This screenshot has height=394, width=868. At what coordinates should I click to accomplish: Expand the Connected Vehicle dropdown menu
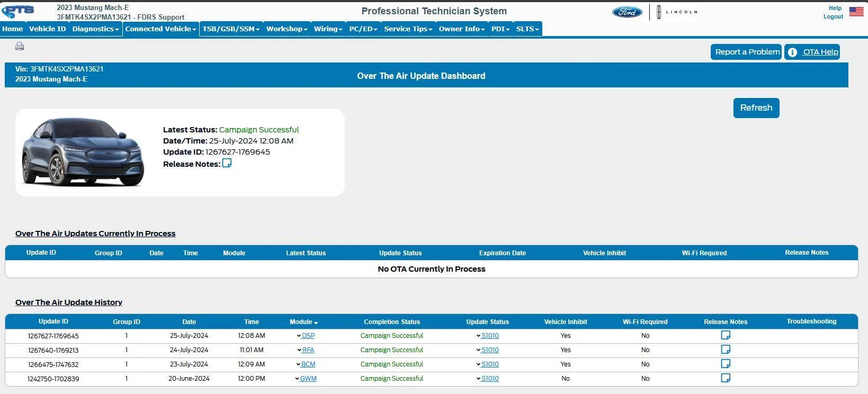coord(161,29)
